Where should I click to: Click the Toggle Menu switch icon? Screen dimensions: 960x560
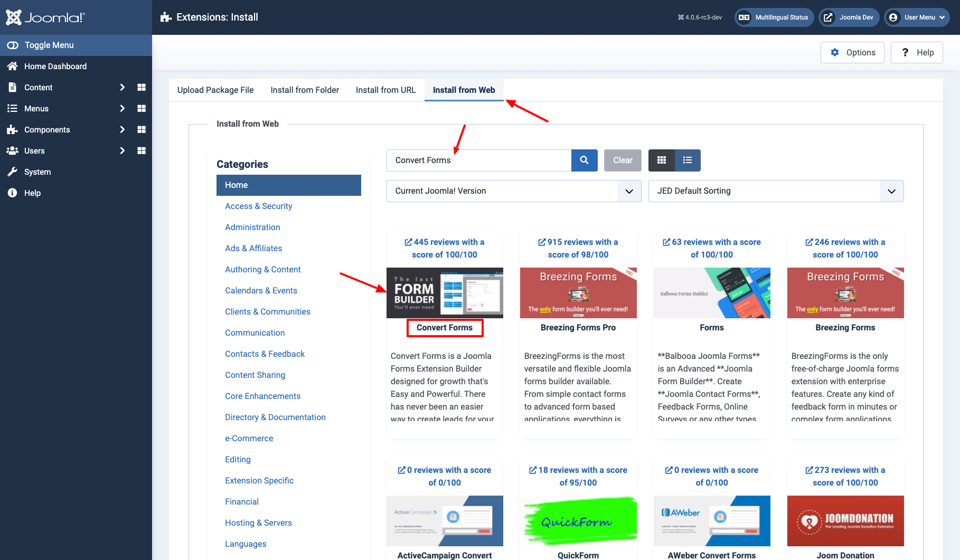(x=13, y=45)
